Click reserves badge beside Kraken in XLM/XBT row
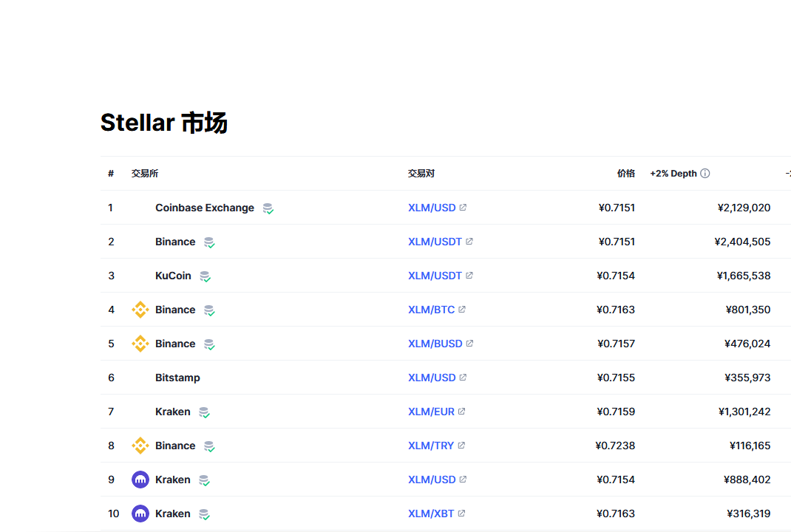This screenshot has width=791, height=532. (x=204, y=514)
